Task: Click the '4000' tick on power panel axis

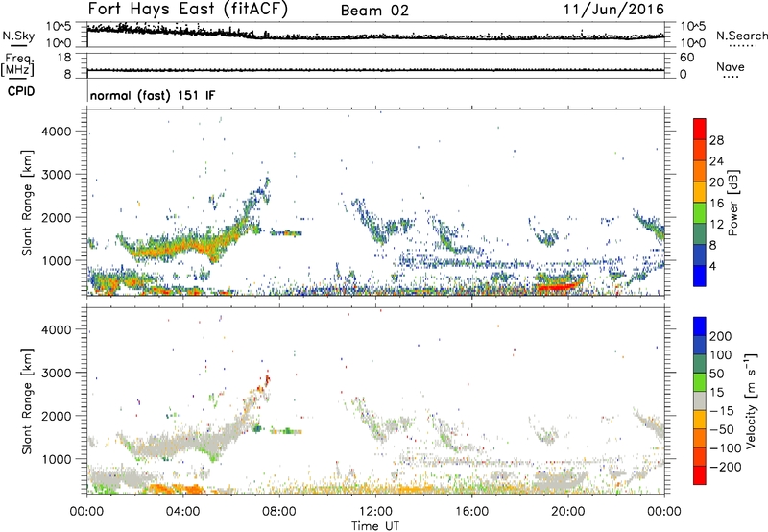Action: pos(56,132)
